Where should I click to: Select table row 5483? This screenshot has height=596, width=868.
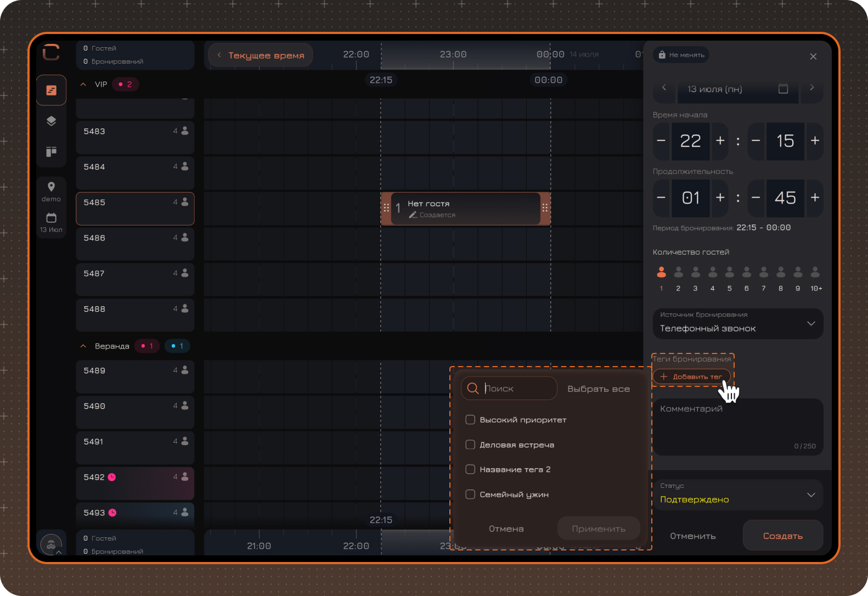pos(135,137)
